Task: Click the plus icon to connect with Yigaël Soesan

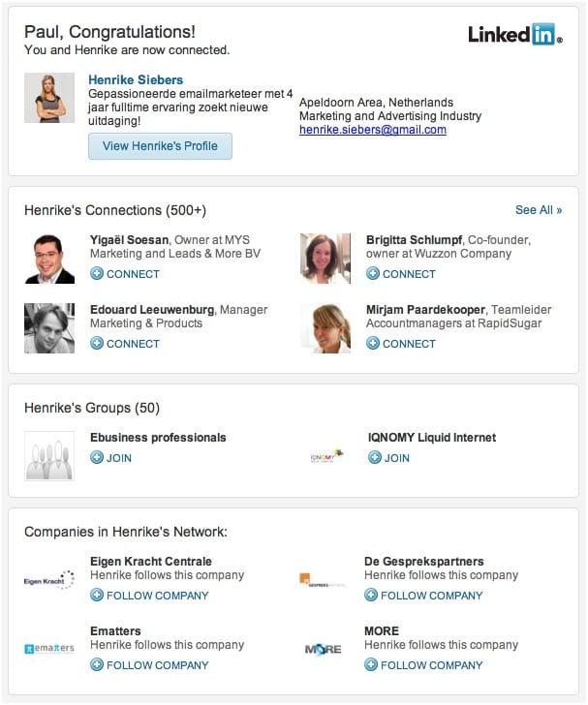Action: 97,273
